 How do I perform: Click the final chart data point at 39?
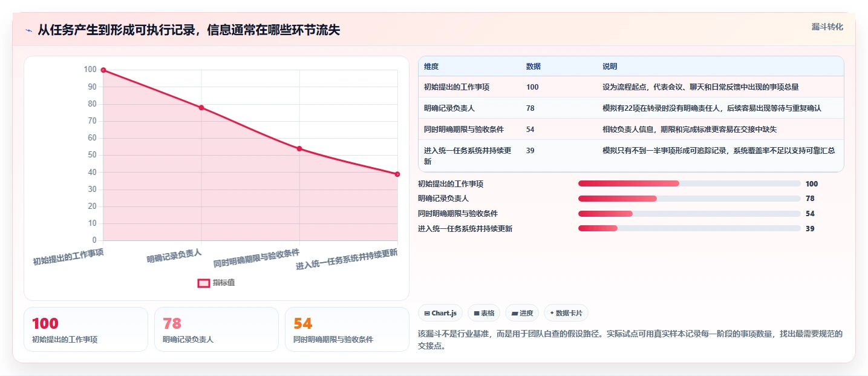click(x=397, y=174)
